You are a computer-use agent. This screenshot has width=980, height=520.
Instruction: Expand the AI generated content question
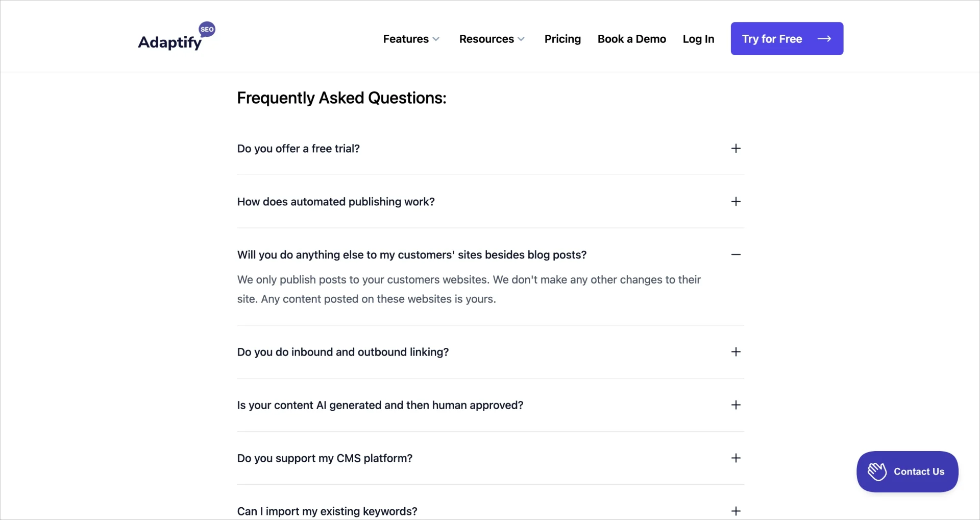380,405
